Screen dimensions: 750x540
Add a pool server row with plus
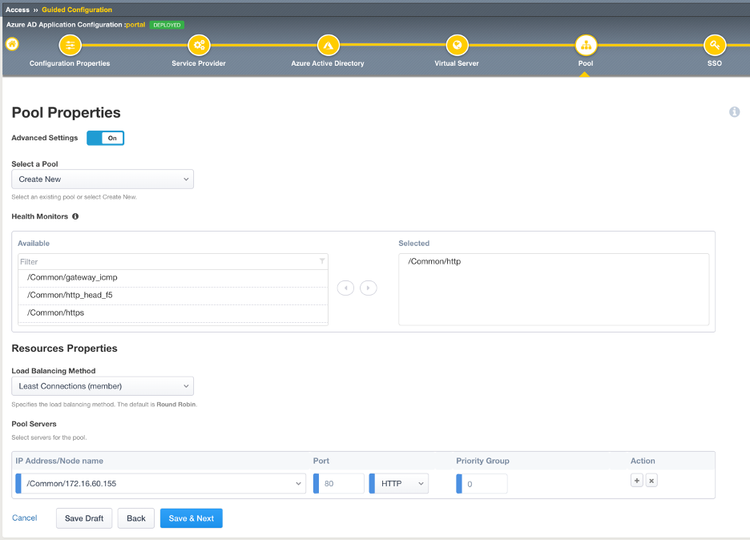coord(636,481)
